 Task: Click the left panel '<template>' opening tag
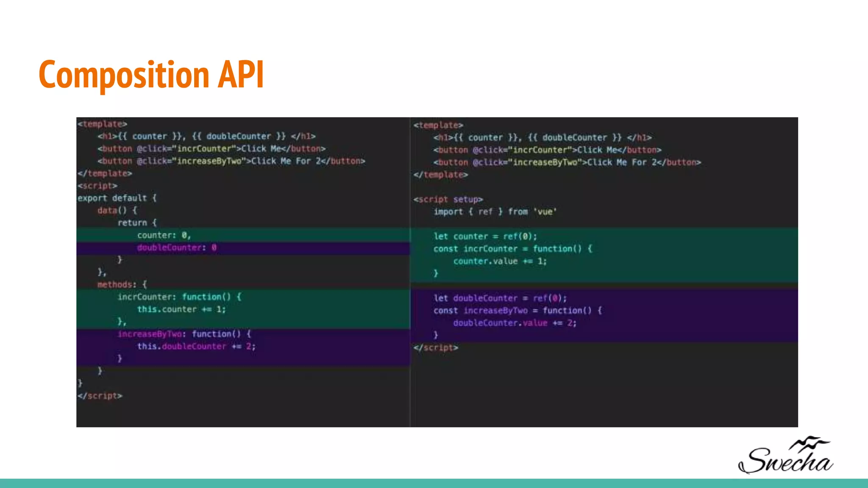coord(102,124)
